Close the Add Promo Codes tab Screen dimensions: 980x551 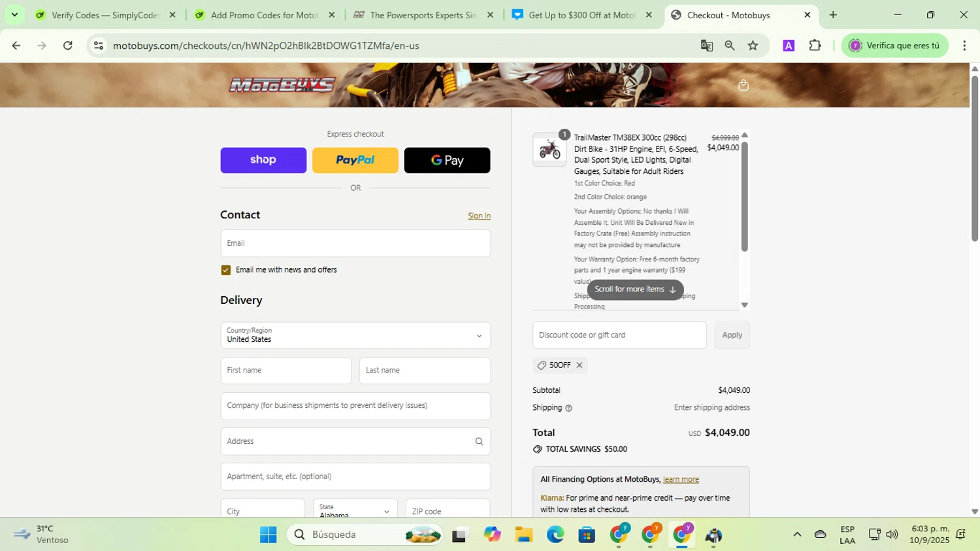(x=332, y=15)
